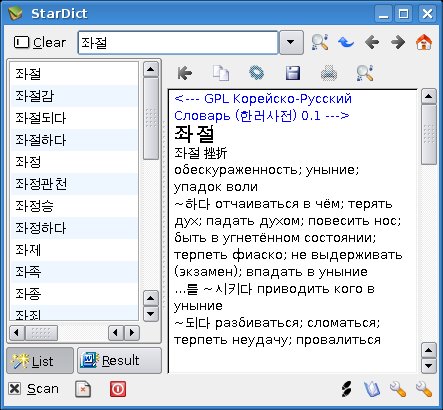This screenshot has width=443, height=410.
Task: Switch to the Result tab
Action: coord(119,361)
